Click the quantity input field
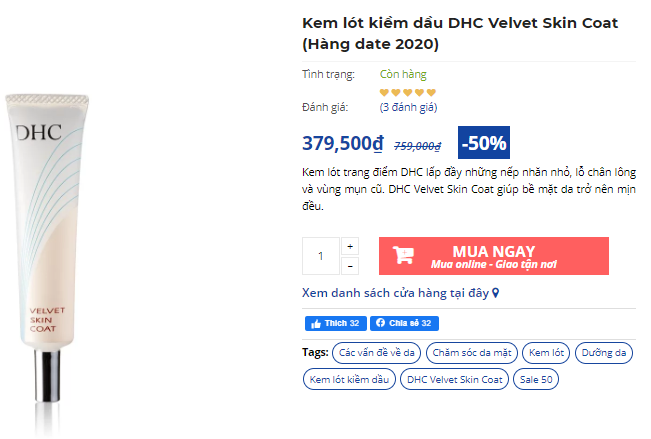The width and height of the screenshot is (651, 439). point(321,256)
